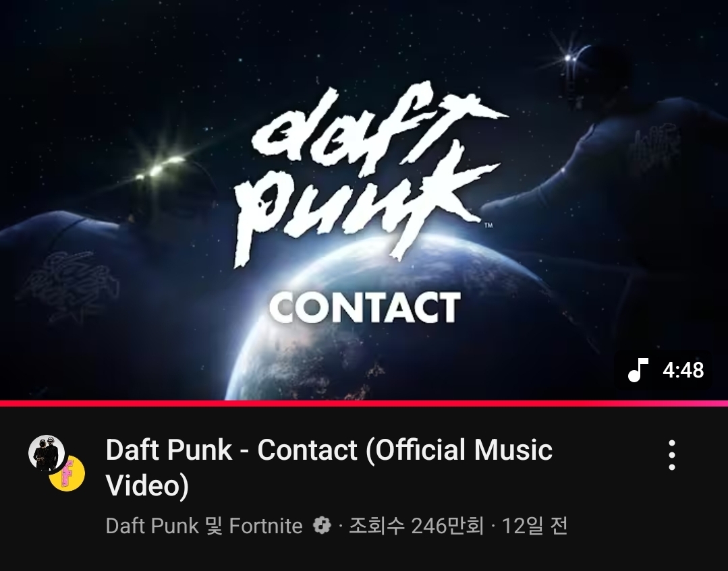728x571 pixels.
Task: Click 'Video)' on the second title line
Action: click(147, 485)
